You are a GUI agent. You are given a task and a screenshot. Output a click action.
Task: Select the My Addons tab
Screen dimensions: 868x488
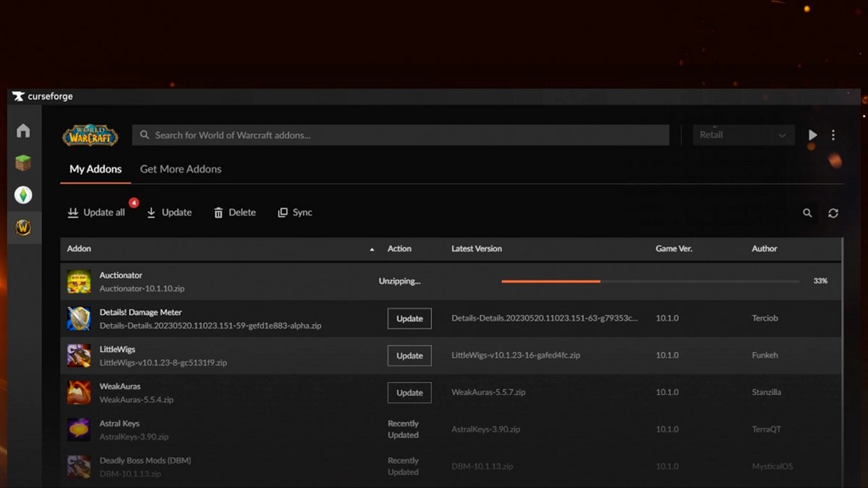click(x=95, y=168)
